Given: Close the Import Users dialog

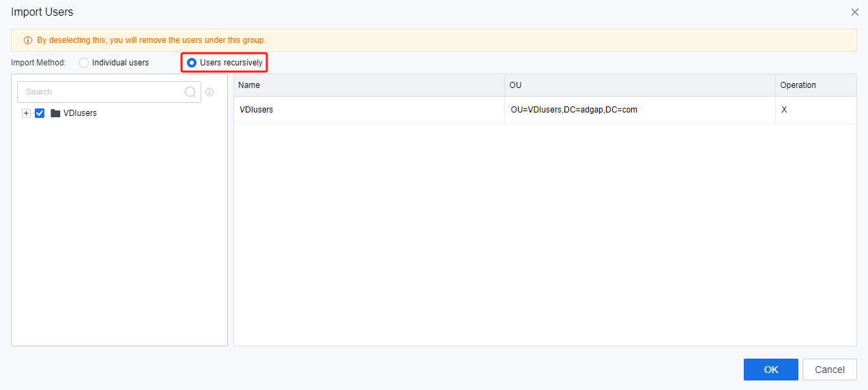Looking at the screenshot, I should [854, 12].
